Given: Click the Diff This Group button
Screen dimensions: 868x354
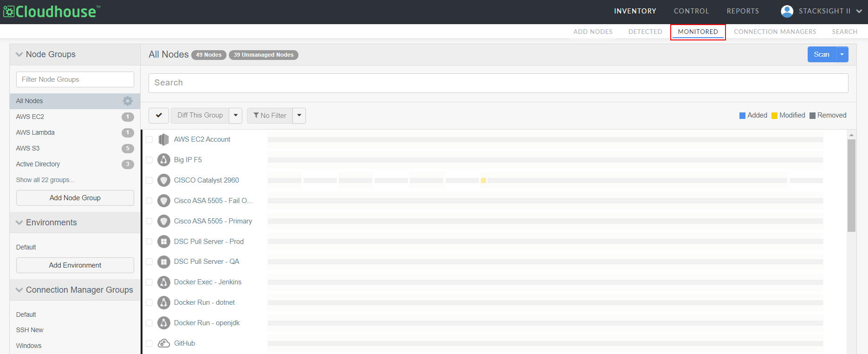Looking at the screenshot, I should [x=200, y=115].
